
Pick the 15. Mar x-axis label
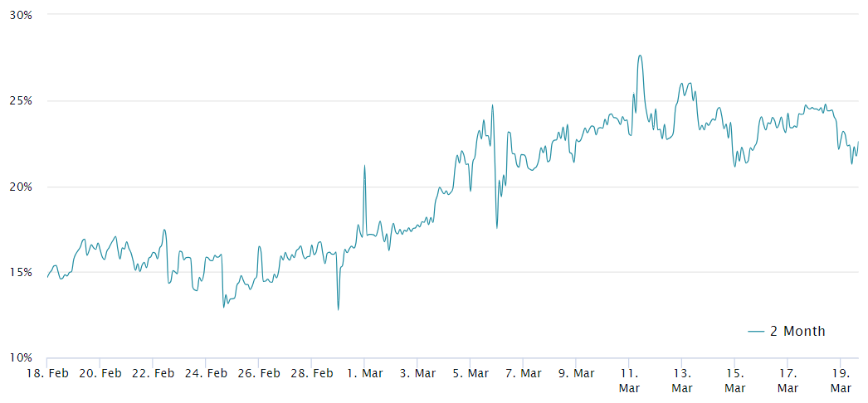tap(734, 380)
